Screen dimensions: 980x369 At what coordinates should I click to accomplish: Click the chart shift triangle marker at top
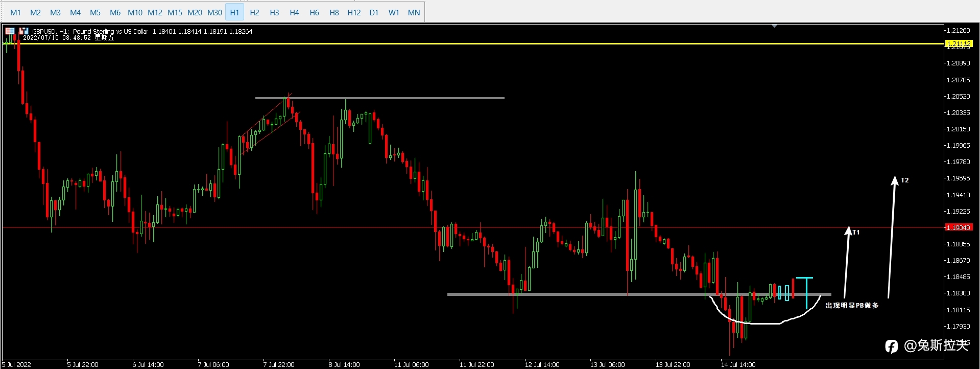coord(774,26)
